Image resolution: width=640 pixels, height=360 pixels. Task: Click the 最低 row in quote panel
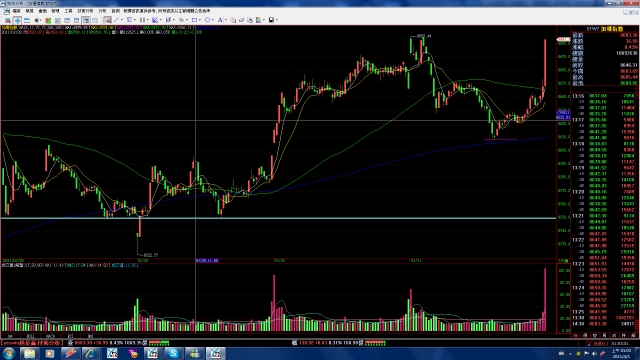604,83
